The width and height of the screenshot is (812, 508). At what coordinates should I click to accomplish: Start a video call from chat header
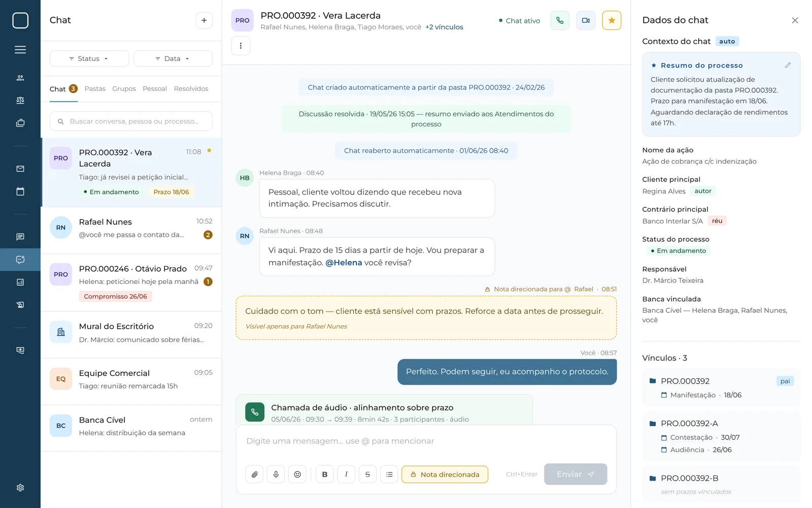click(x=586, y=20)
